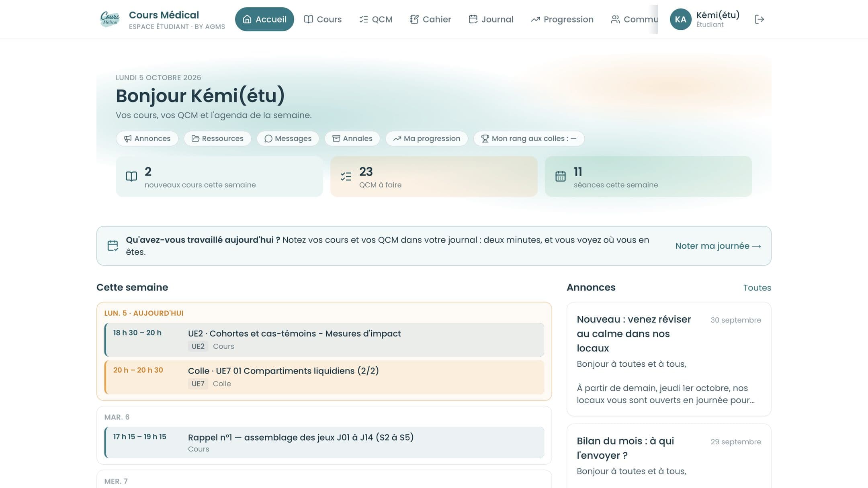The width and height of the screenshot is (868, 488).
Task: Click the 2 nouveaux cours cette semaine card
Action: coord(219,176)
